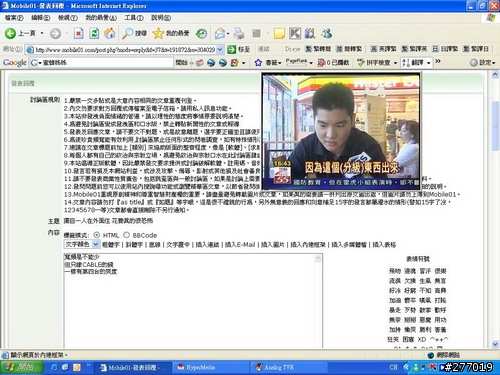Viewport: 500px width, 375px height.
Task: Click the 英譯繁 translation button
Action: point(383,49)
